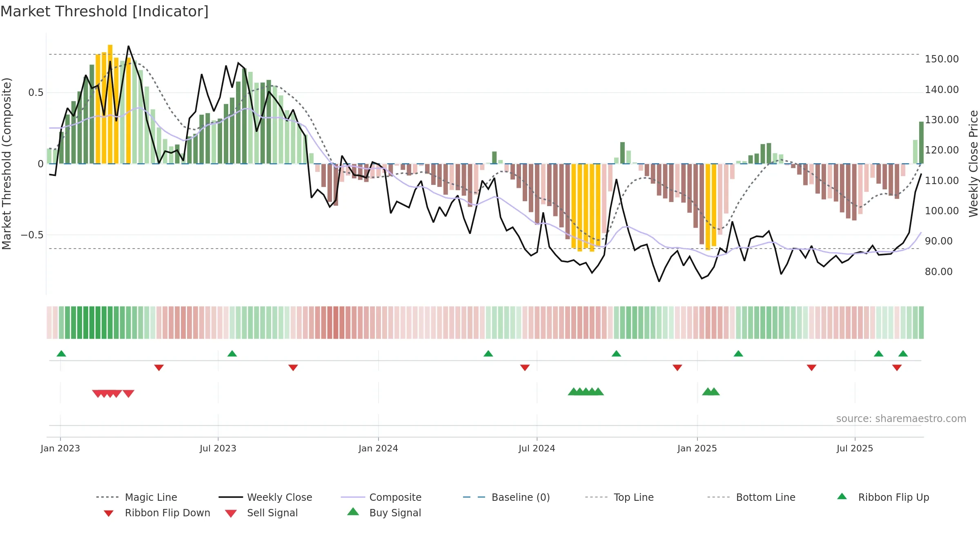The height and width of the screenshot is (551, 980).
Task: Click the last Buy Signal triangle in Jan 2025
Action: point(714,392)
